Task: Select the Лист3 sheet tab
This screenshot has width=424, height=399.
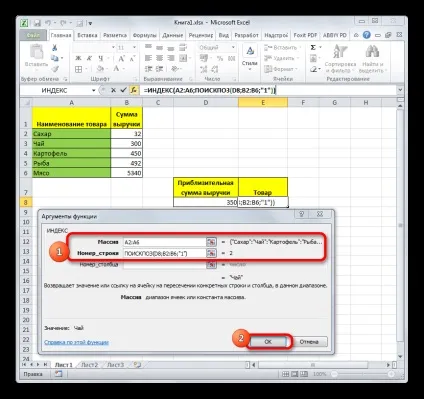Action: point(115,365)
